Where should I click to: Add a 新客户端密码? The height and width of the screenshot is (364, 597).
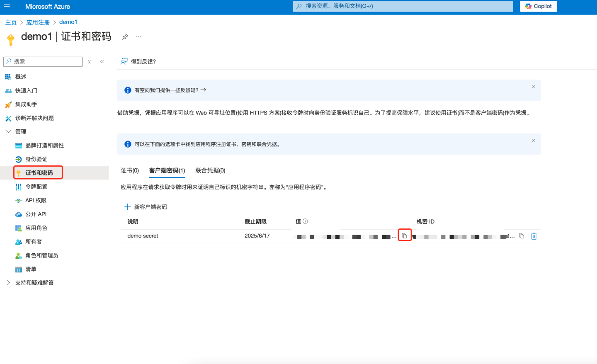(146, 207)
